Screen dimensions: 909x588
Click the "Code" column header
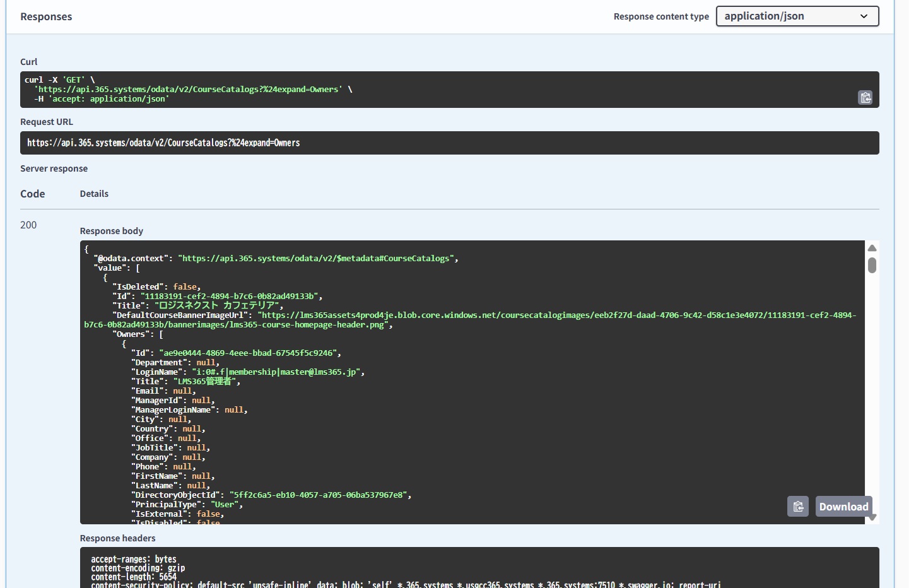pyautogui.click(x=33, y=194)
